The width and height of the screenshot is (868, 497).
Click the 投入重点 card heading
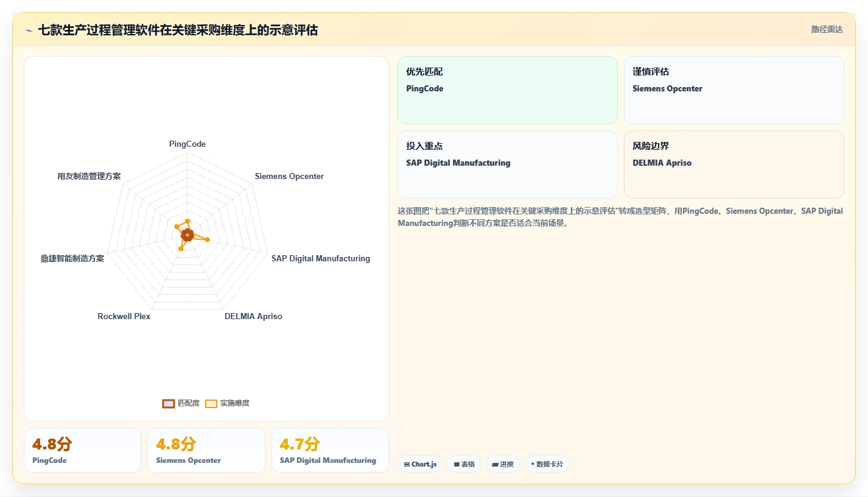click(x=425, y=146)
